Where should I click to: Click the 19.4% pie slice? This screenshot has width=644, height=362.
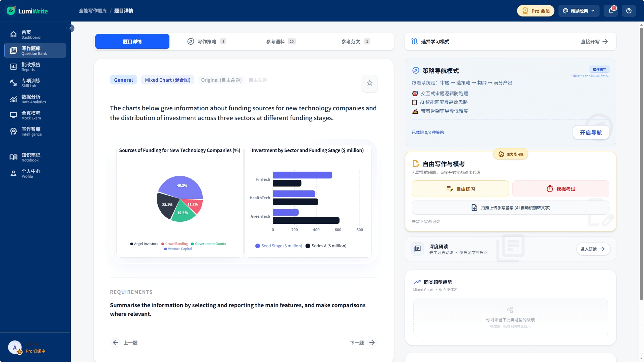point(183,213)
